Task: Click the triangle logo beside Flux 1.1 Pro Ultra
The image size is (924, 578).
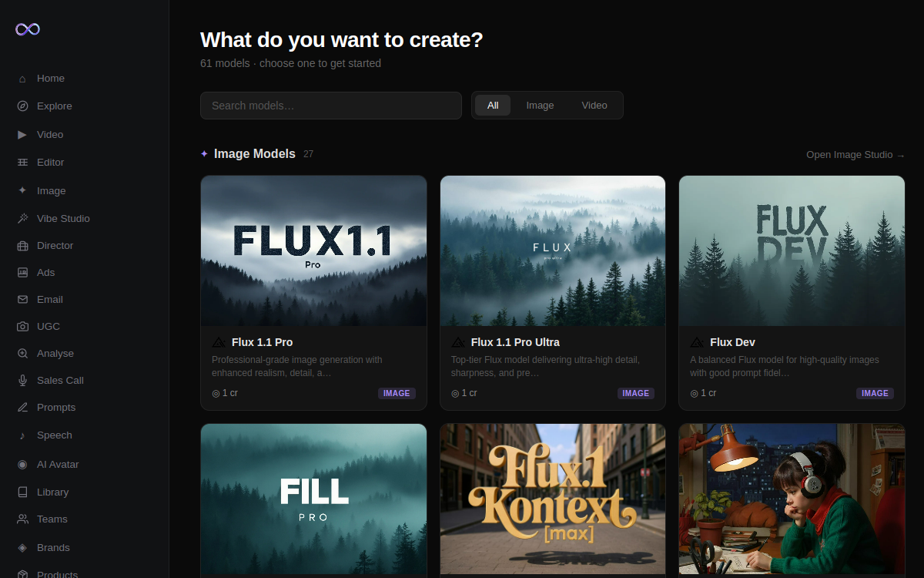Action: click(458, 342)
